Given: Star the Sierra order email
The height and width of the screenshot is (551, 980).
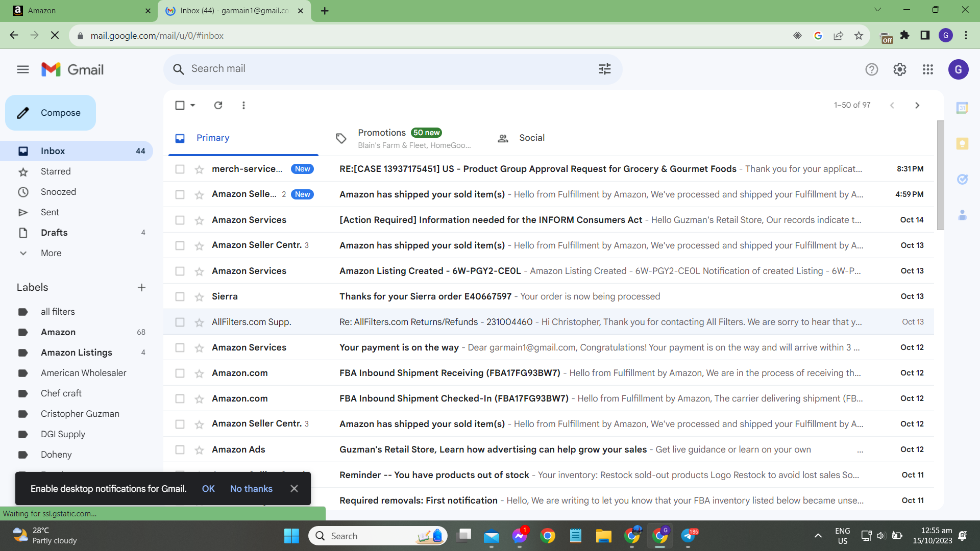Looking at the screenshot, I should [199, 297].
